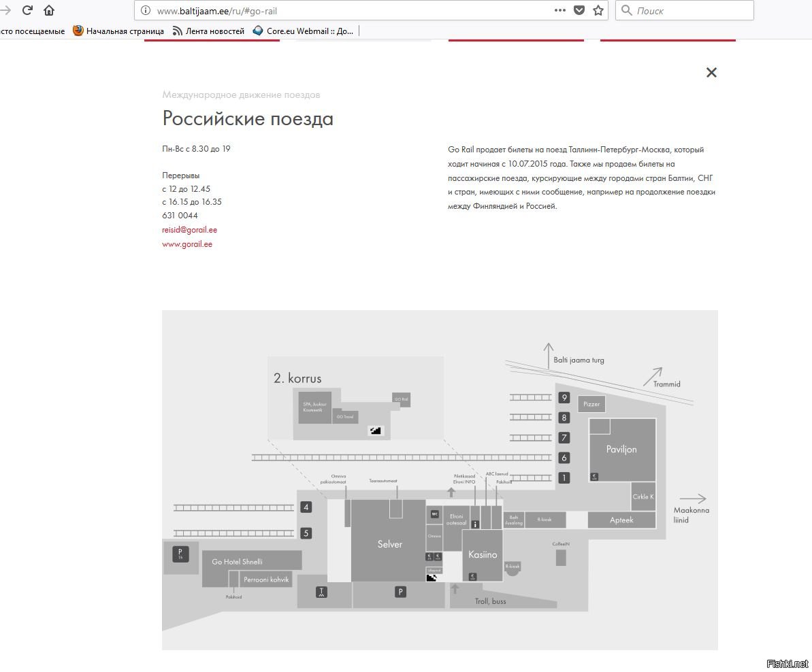Select platform 6 marker on the map
Viewport: 812px width, 672px height.
pos(564,458)
